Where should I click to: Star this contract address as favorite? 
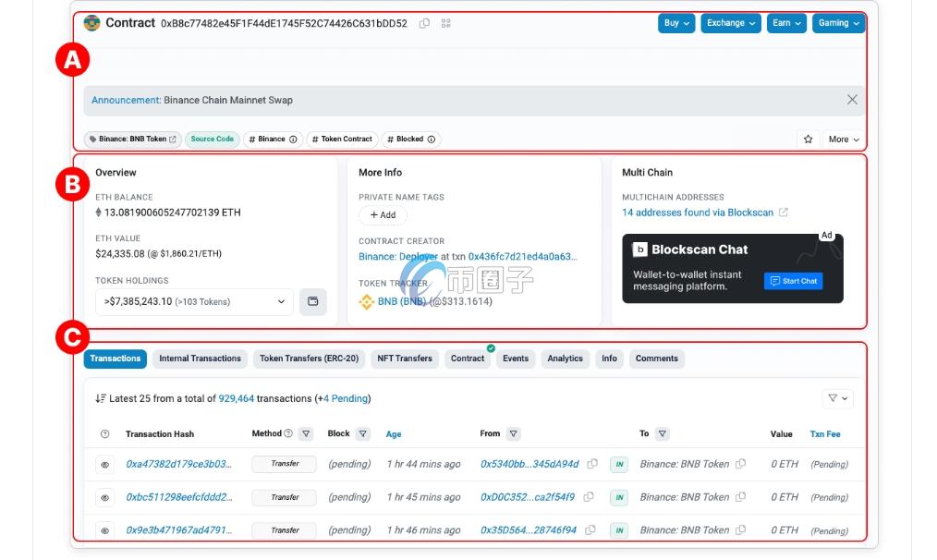[808, 140]
